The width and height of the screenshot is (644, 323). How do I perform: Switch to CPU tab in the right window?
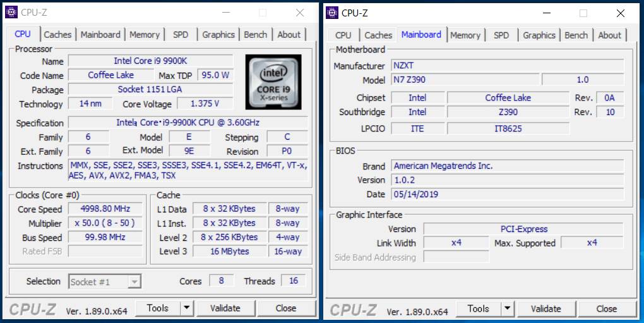click(343, 35)
